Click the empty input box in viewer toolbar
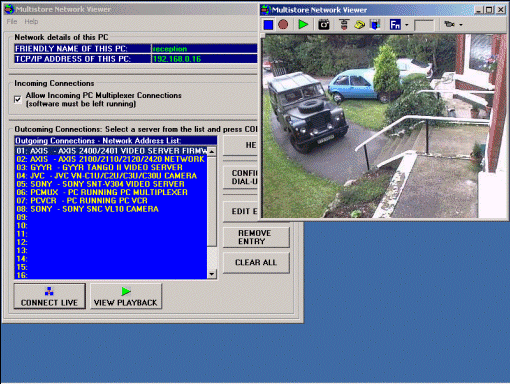The width and height of the screenshot is (510, 384). click(424, 25)
